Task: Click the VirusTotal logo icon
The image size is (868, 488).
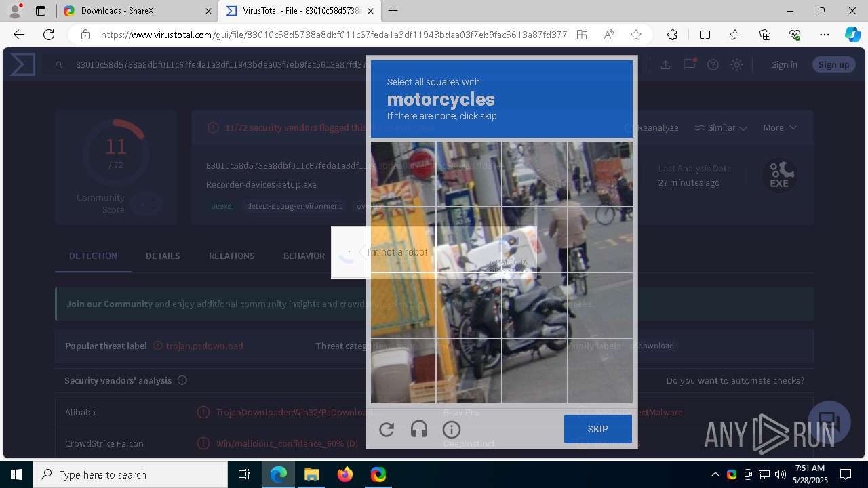Action: click(22, 64)
